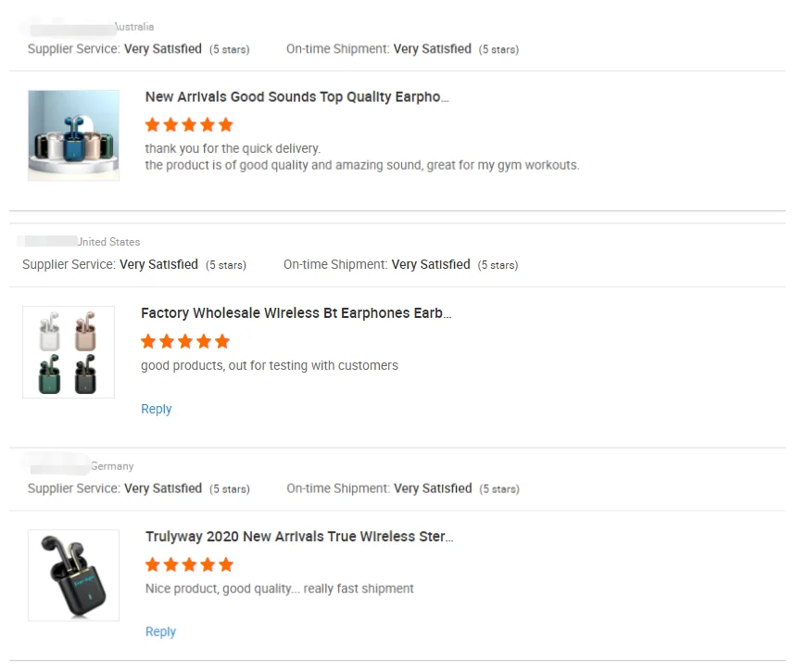This screenshot has width=795, height=672.
Task: Click the fifth star of Australia review rating
Action: [x=225, y=124]
